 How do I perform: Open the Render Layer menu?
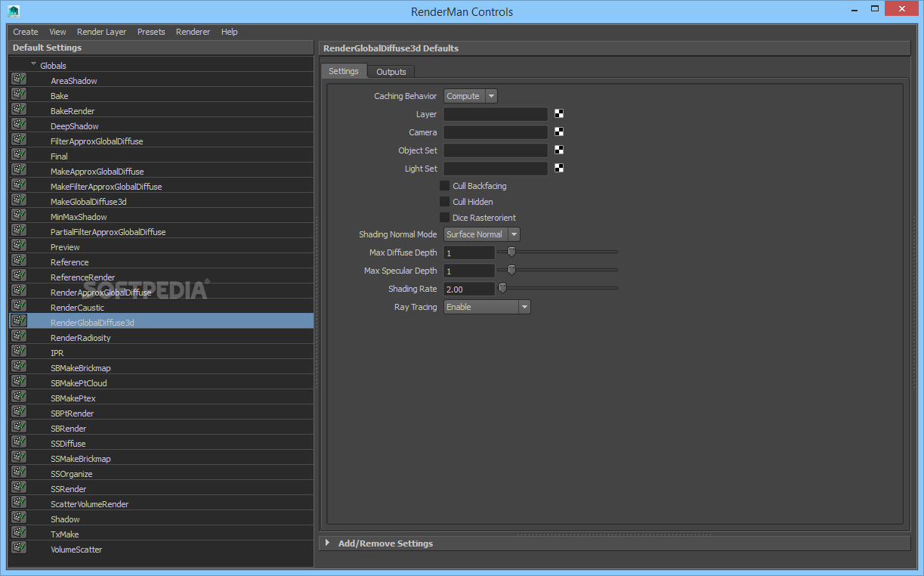tap(102, 32)
